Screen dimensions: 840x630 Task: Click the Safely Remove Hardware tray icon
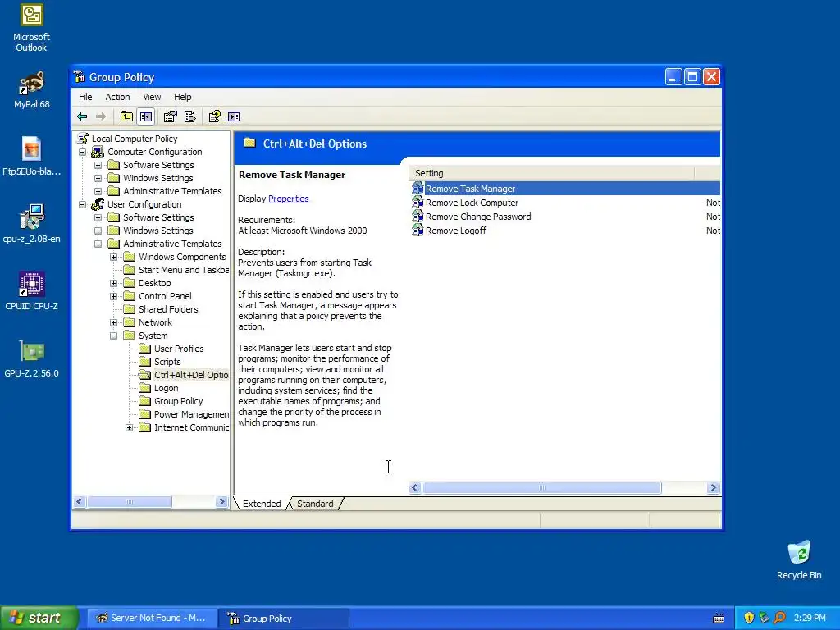pyautogui.click(x=764, y=618)
